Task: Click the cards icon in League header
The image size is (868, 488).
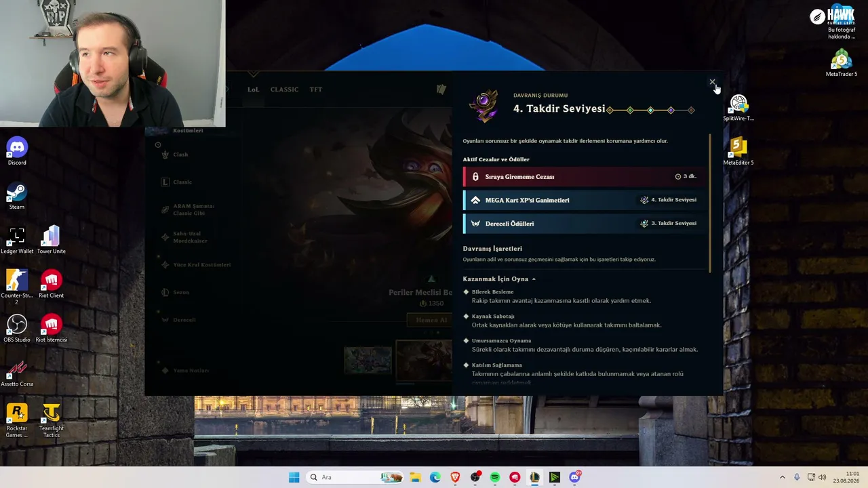Action: (x=441, y=89)
